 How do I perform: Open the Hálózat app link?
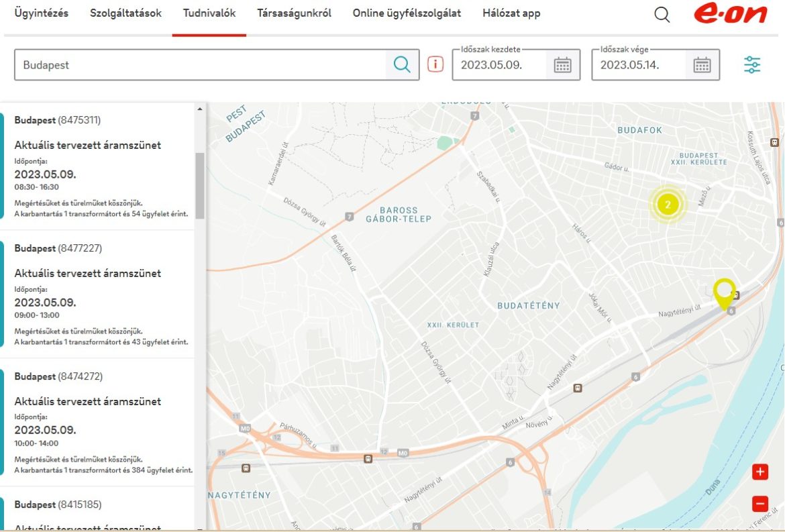[511, 13]
